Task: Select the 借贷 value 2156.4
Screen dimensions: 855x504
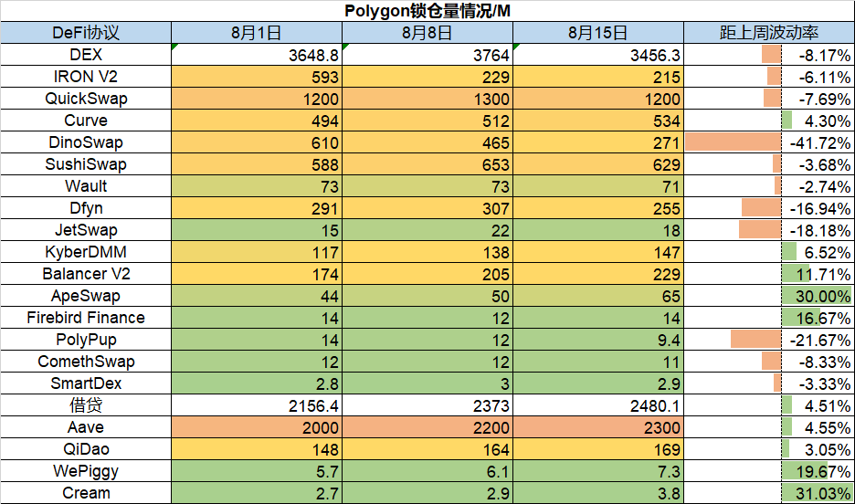Action: point(313,406)
